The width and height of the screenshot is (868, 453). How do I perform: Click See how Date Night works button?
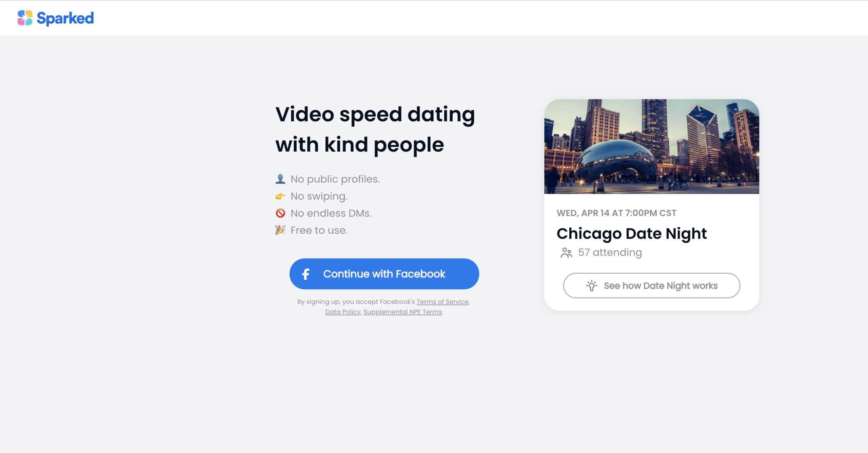651,286
